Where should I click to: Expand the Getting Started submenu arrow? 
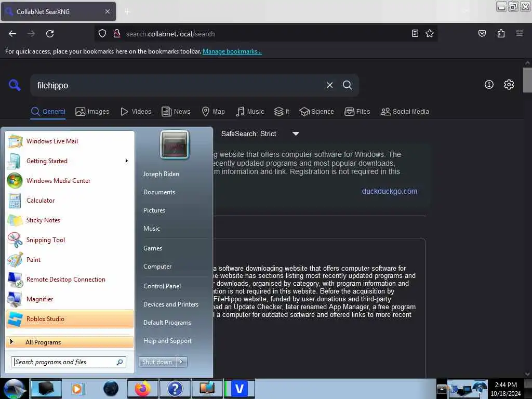point(127,161)
